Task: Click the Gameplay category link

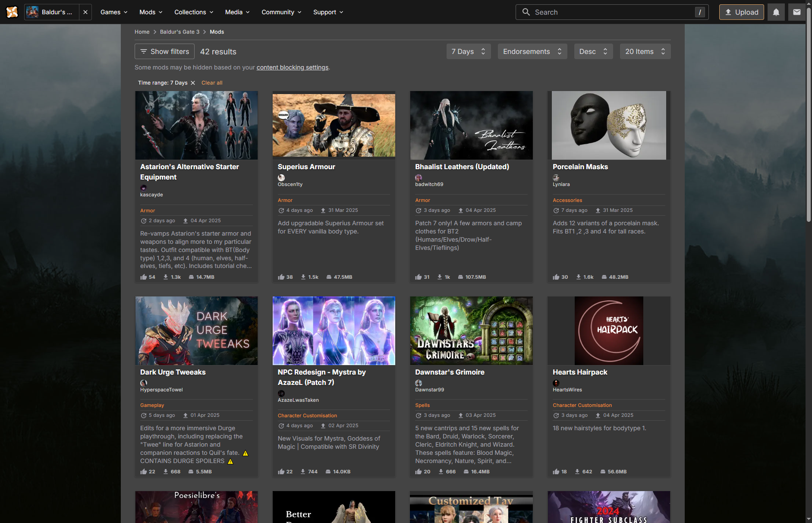Action: pos(152,405)
